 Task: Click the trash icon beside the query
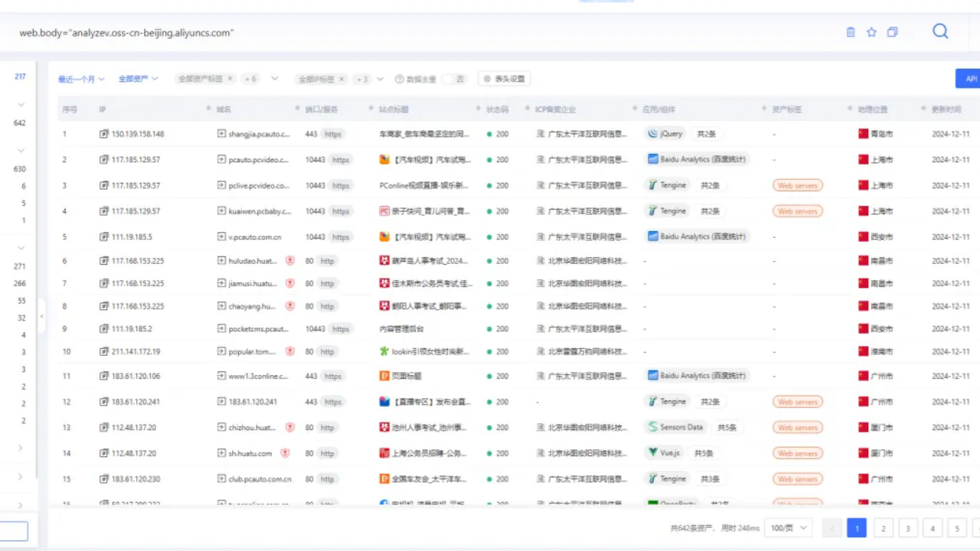point(851,32)
